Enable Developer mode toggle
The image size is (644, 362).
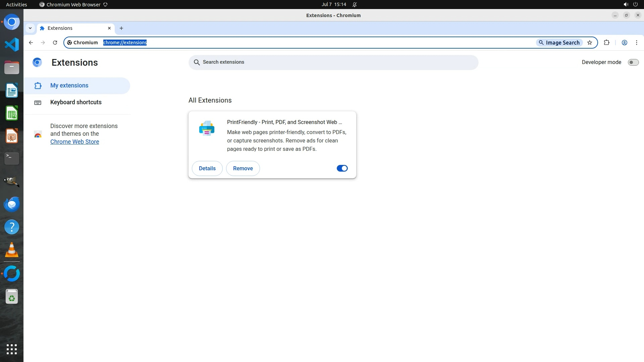(633, 62)
